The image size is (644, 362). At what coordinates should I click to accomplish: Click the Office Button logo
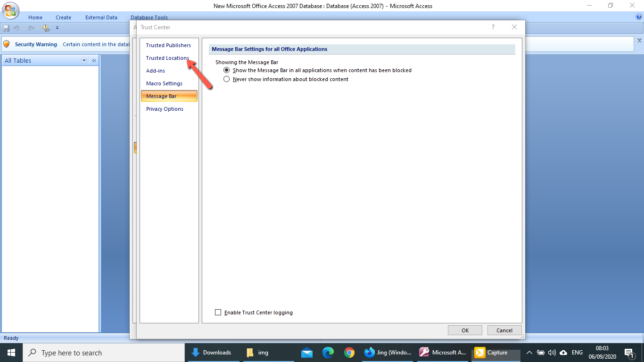[11, 11]
